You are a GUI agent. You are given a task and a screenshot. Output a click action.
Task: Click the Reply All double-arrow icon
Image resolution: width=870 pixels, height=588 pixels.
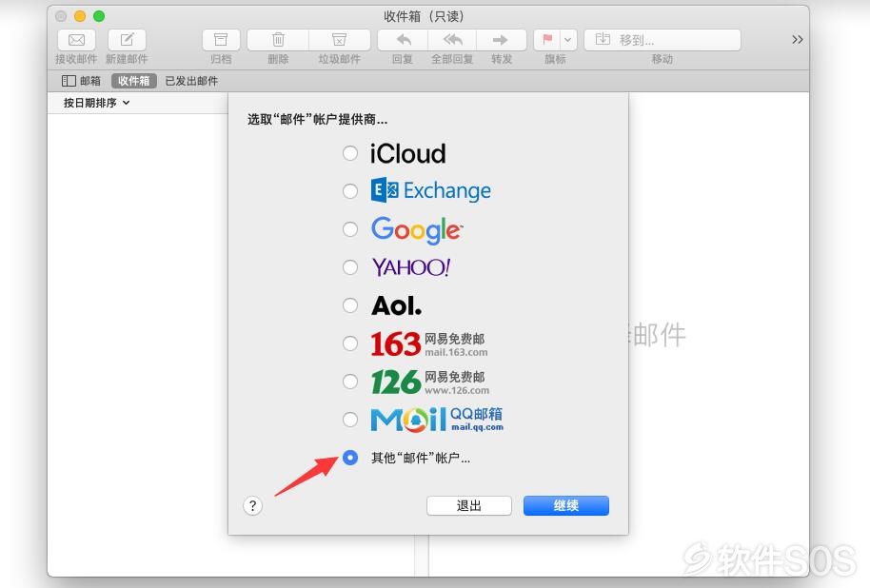pos(452,40)
